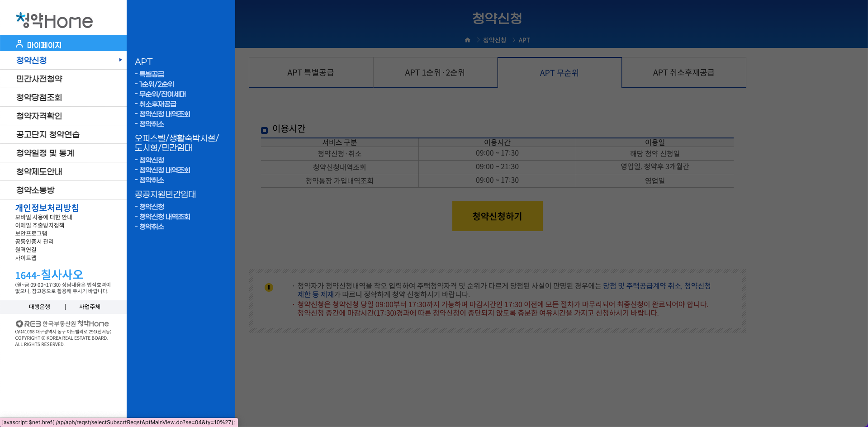This screenshot has width=868, height=427.
Task: Open 청약소통방 sidebar menu
Action: (x=63, y=190)
